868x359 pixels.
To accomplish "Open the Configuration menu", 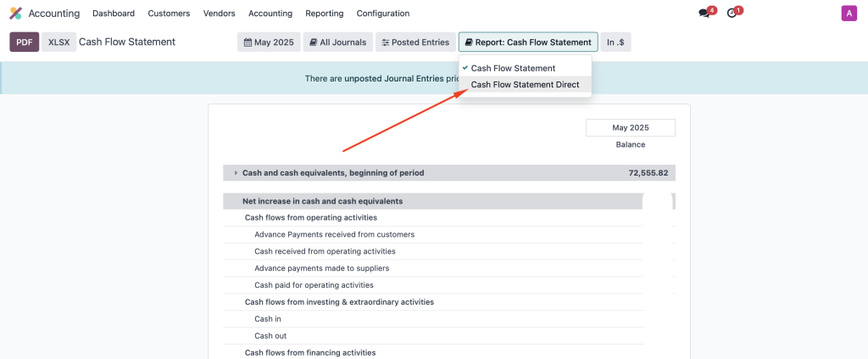I will [383, 14].
